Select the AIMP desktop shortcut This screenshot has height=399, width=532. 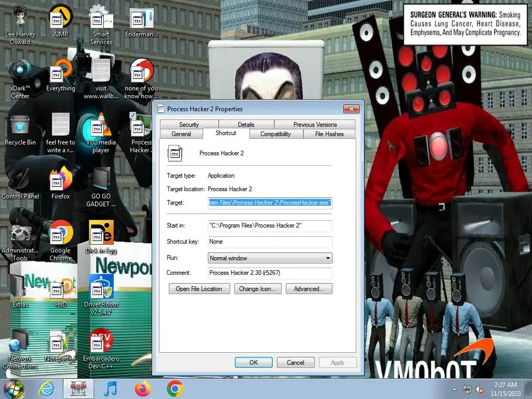pyautogui.click(x=60, y=21)
